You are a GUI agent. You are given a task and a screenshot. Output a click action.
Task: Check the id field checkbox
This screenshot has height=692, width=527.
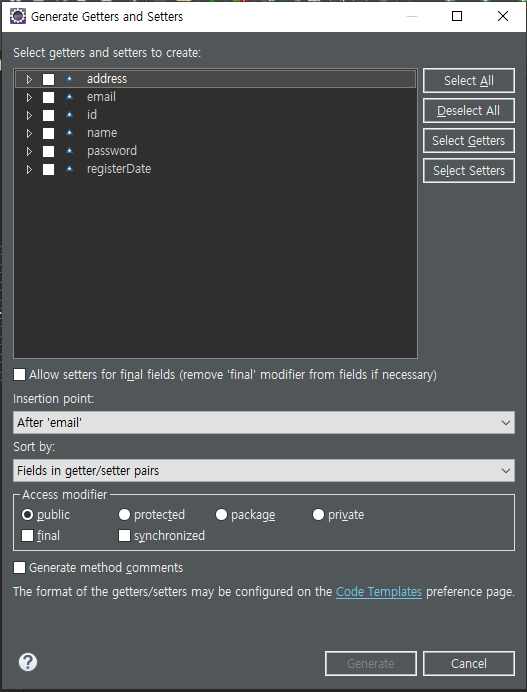pos(49,115)
